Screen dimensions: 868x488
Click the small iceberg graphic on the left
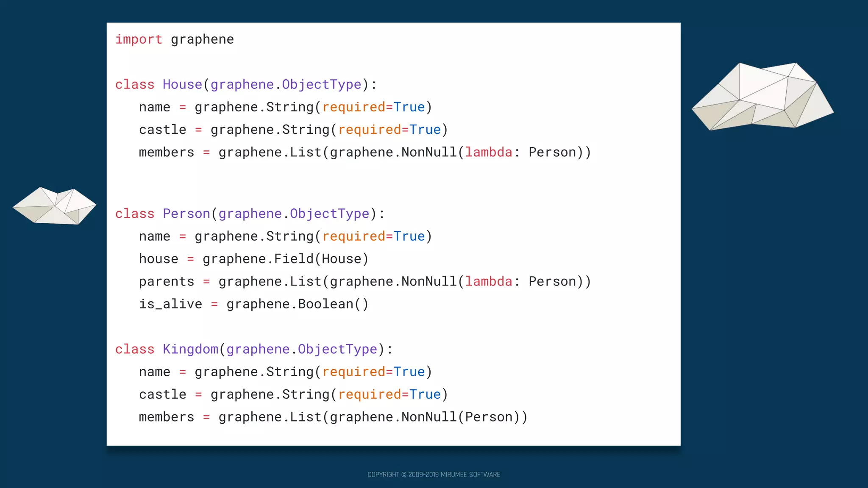[x=54, y=207]
